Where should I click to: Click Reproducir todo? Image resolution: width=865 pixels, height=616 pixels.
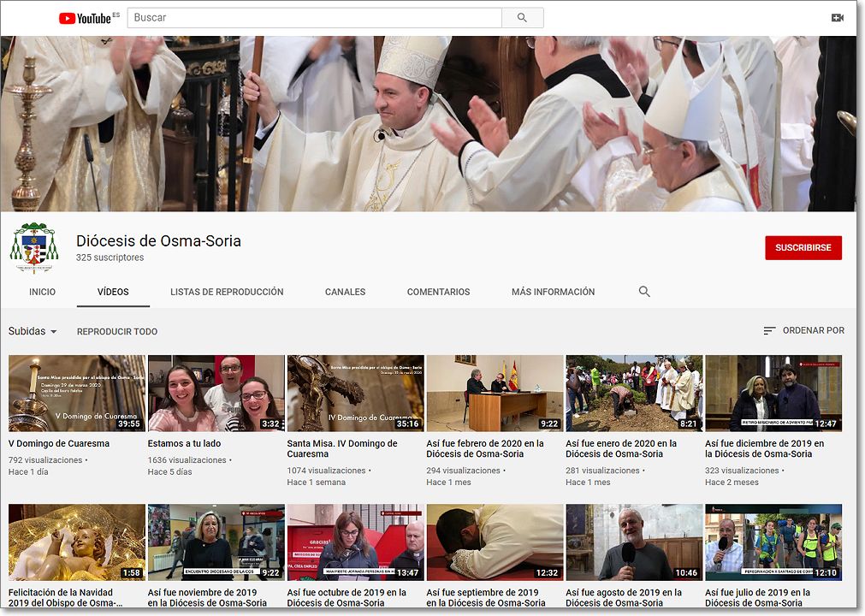117,331
